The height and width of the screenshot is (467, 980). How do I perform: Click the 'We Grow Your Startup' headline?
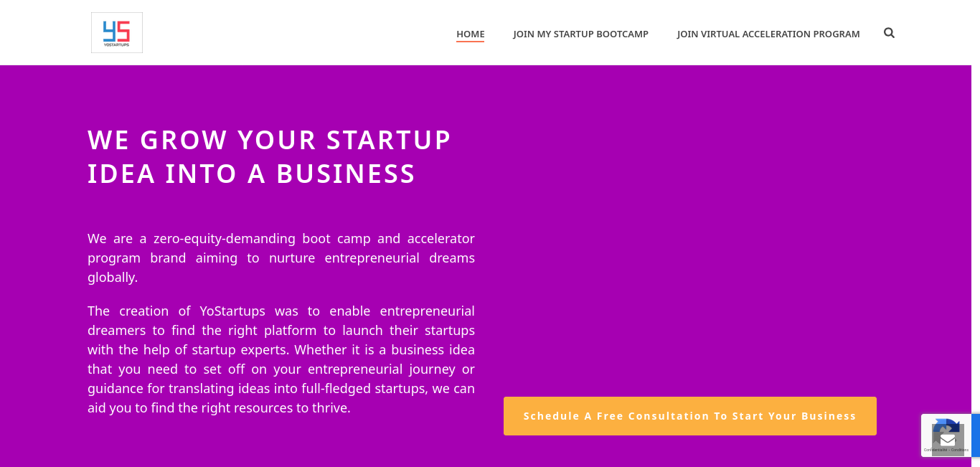tap(269, 139)
